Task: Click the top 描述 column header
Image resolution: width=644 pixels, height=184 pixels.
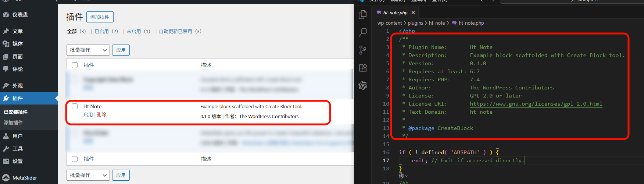Action: [206, 65]
